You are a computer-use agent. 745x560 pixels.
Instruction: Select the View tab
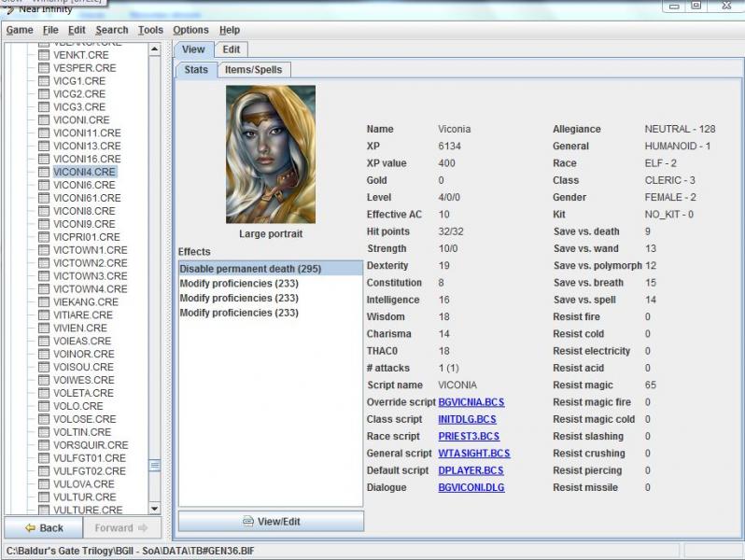(193, 49)
